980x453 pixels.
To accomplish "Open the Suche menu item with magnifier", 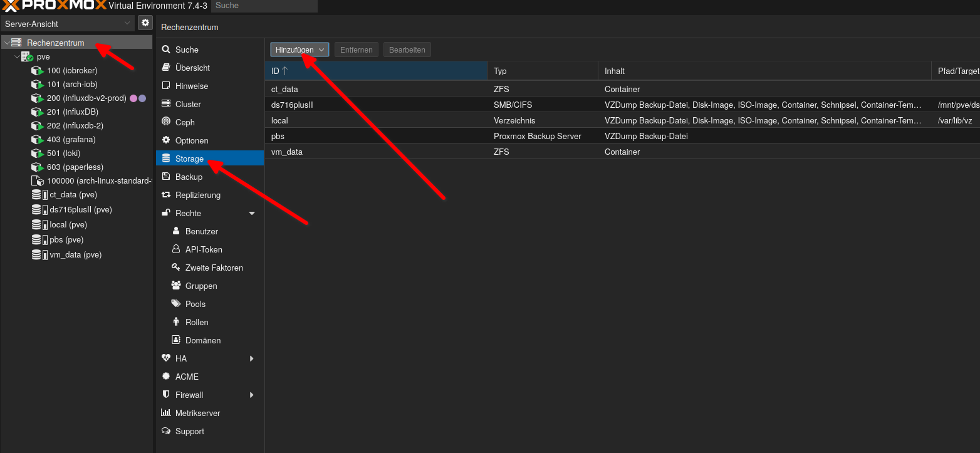I will (210, 49).
